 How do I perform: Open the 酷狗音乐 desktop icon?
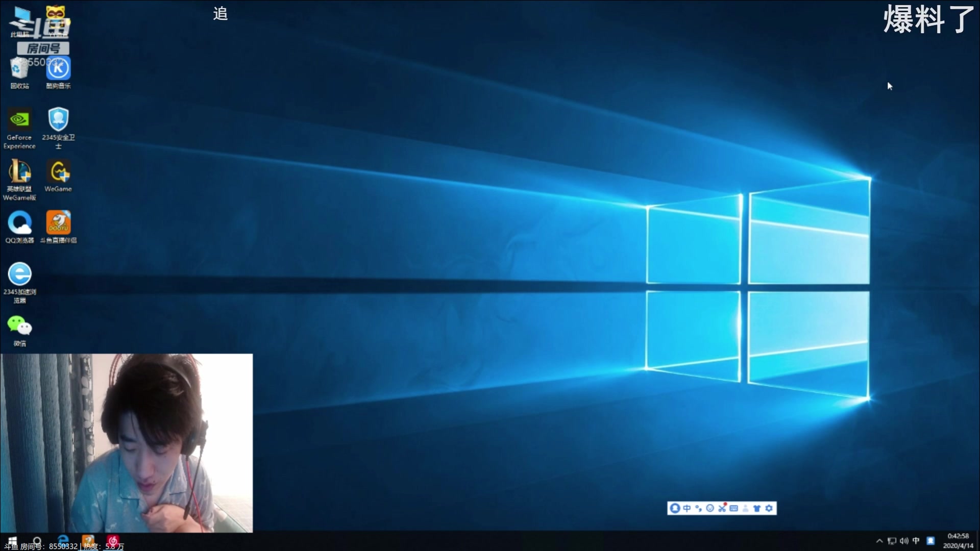pyautogui.click(x=58, y=73)
